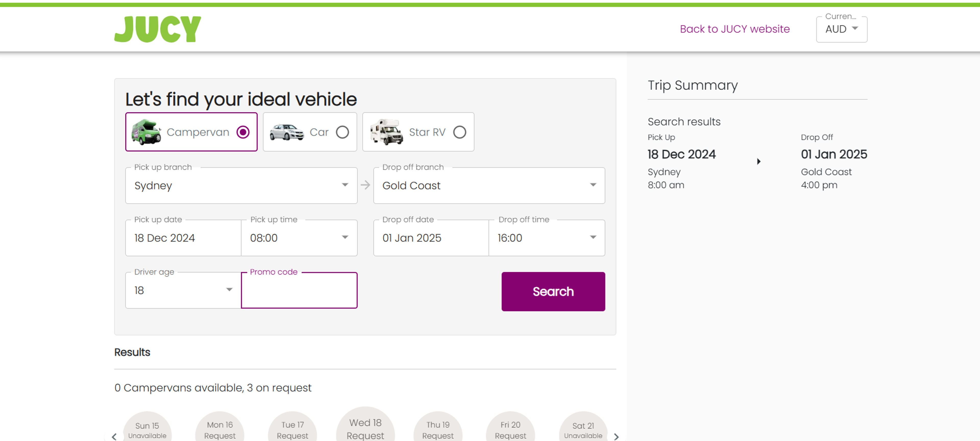This screenshot has height=441, width=980.
Task: Select the Campervan radio button
Action: coord(243,132)
